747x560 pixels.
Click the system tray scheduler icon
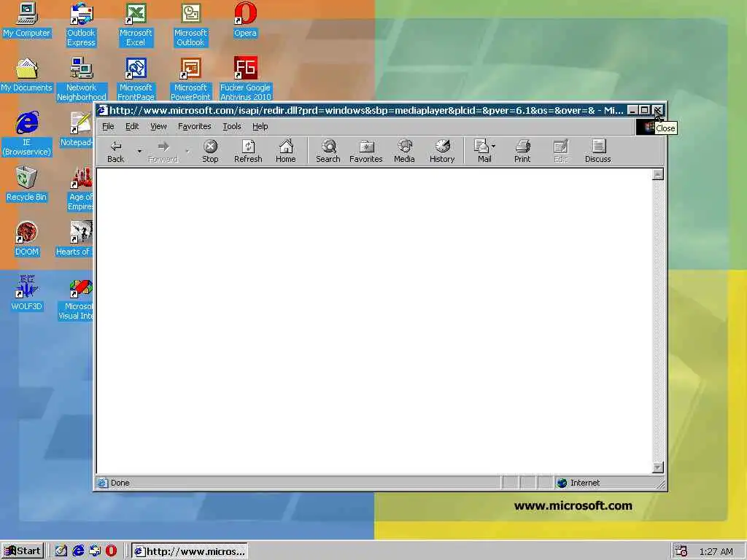coord(681,551)
